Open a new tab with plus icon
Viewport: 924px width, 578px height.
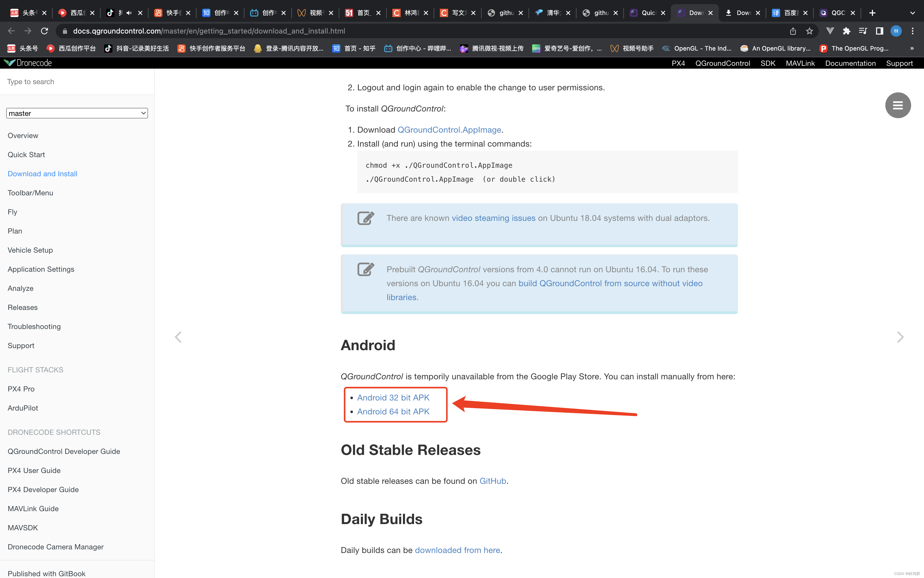pyautogui.click(x=872, y=13)
